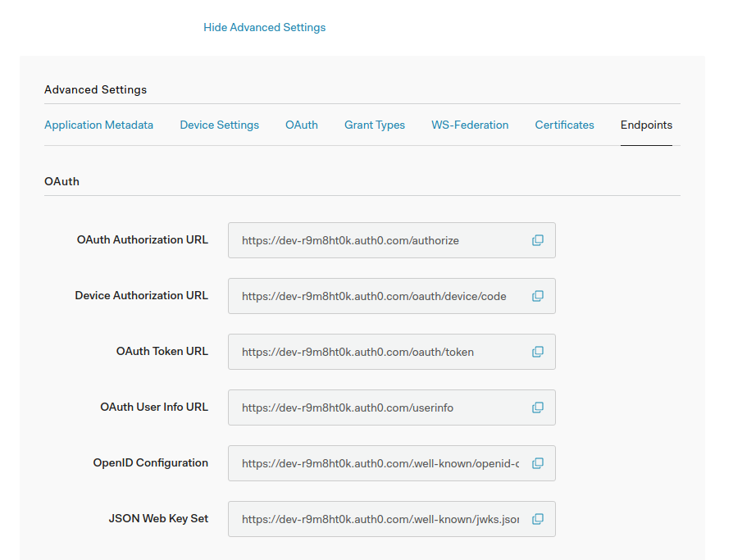Copy the OpenID Configuration URL
733x560 pixels.
click(538, 463)
